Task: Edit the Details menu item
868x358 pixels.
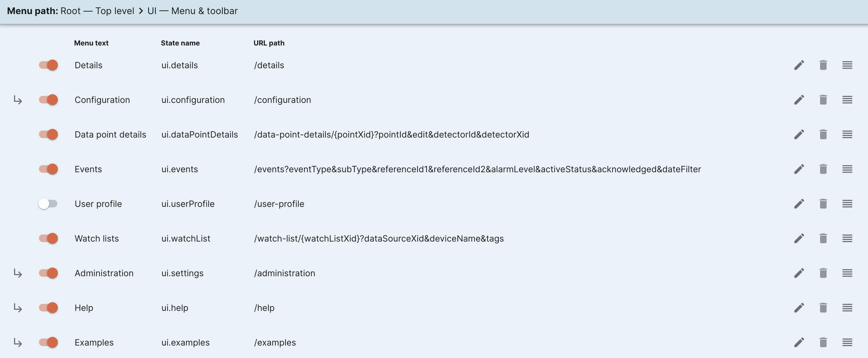Action: click(799, 65)
